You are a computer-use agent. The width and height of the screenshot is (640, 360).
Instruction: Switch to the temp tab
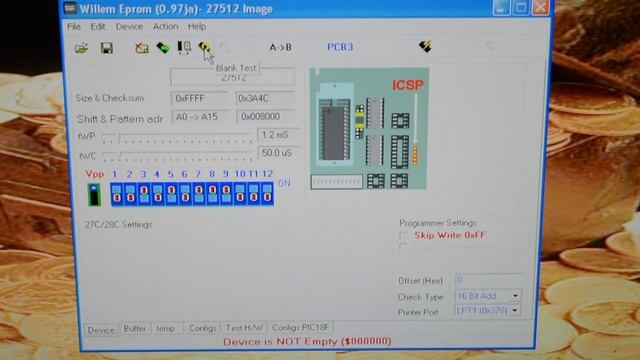tap(165, 328)
